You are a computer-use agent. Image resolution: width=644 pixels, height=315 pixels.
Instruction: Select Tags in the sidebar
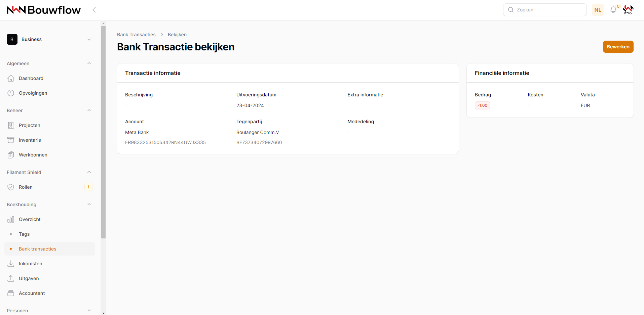[x=24, y=234]
